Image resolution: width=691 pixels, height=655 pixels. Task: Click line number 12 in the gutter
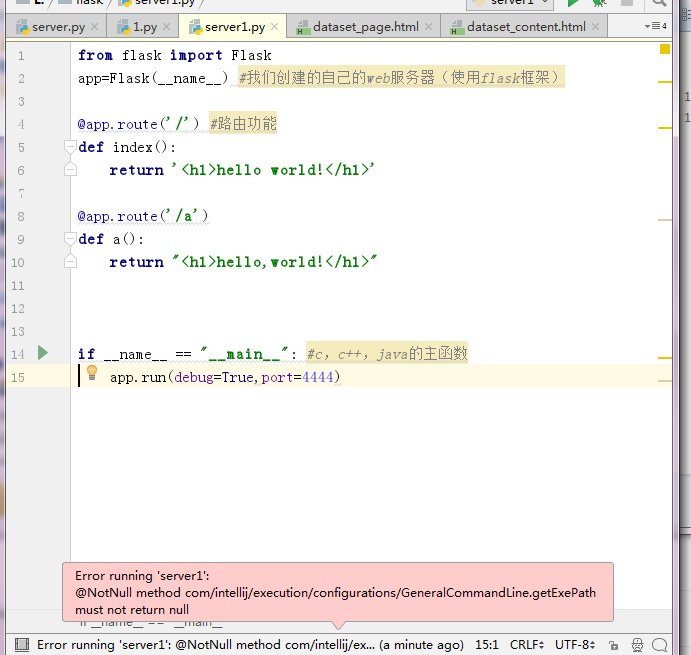click(x=18, y=309)
